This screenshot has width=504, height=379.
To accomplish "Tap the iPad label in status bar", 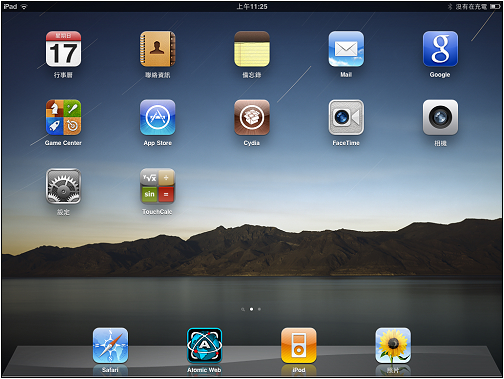I will pyautogui.click(x=10, y=6).
